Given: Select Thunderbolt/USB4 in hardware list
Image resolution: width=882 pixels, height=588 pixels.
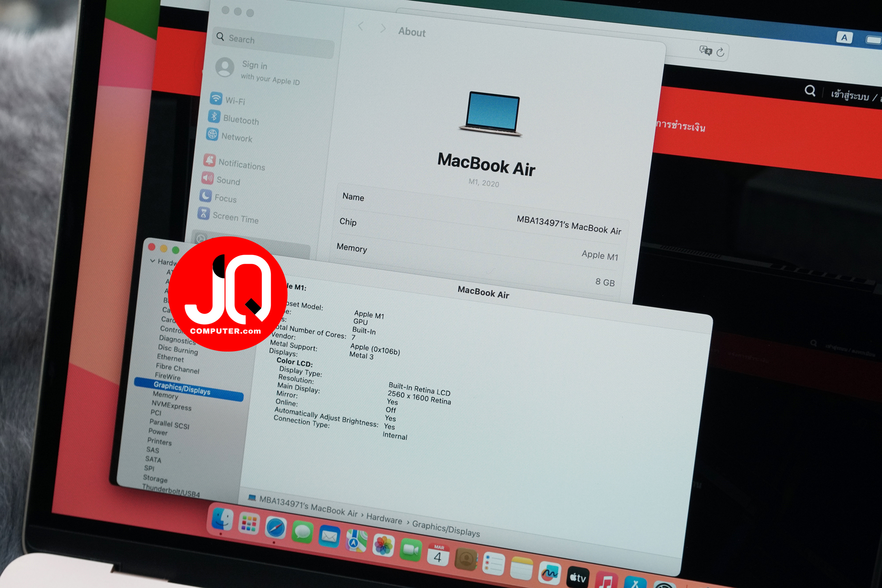Looking at the screenshot, I should point(171,491).
